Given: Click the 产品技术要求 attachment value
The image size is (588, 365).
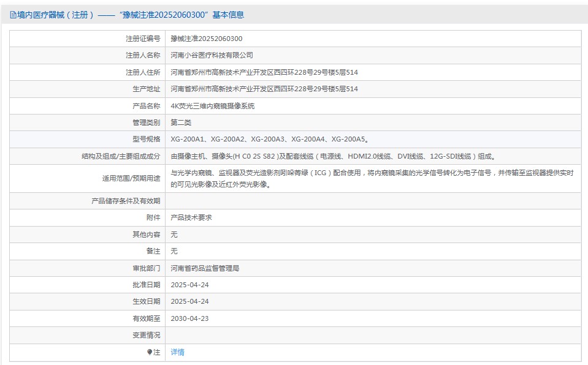Looking at the screenshot, I should click(x=191, y=217).
